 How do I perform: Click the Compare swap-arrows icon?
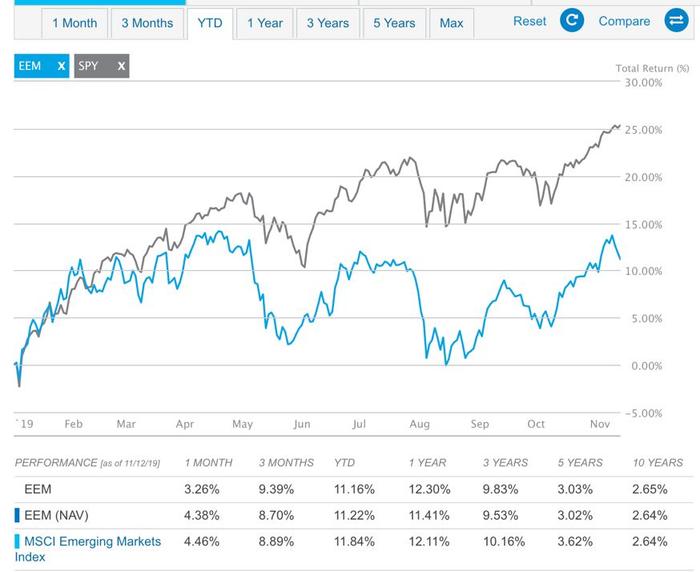tap(676, 21)
